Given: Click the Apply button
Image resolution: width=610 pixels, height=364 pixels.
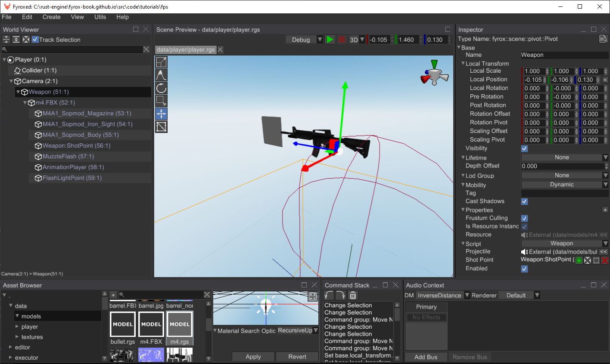Looking at the screenshot, I should click(x=253, y=357).
